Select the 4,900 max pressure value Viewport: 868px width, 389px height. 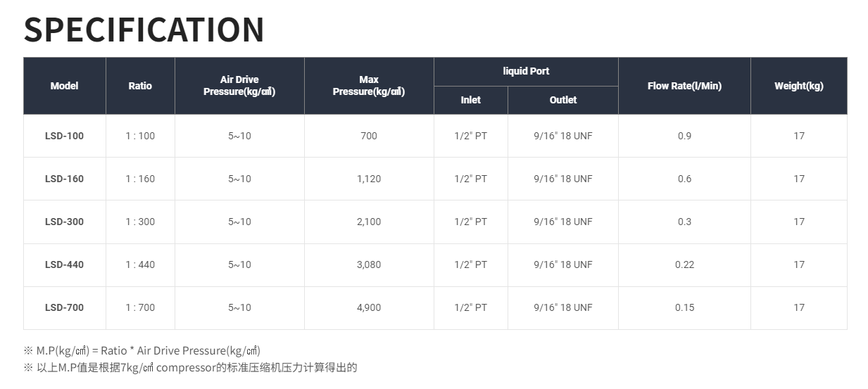click(x=369, y=307)
